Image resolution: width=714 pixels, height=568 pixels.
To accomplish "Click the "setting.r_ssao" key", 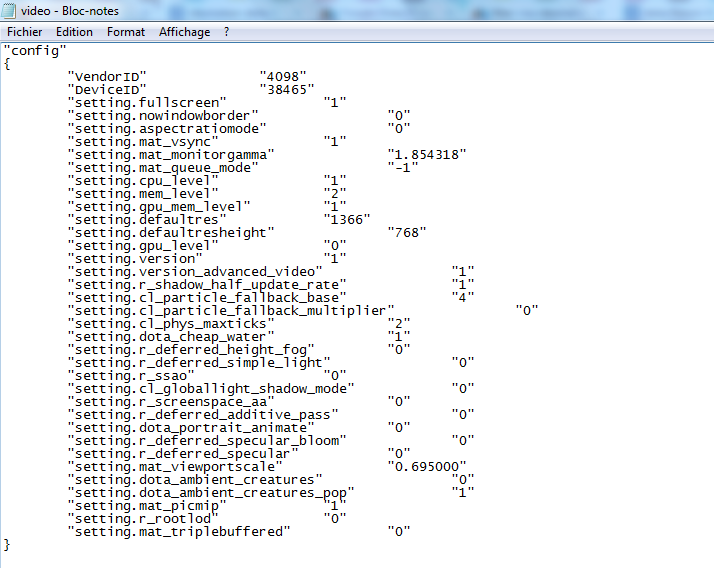I will tap(131, 376).
